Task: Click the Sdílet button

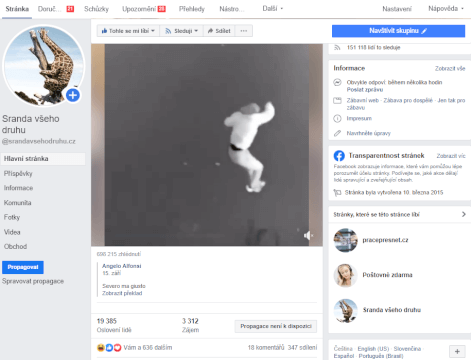Action: pos(219,31)
